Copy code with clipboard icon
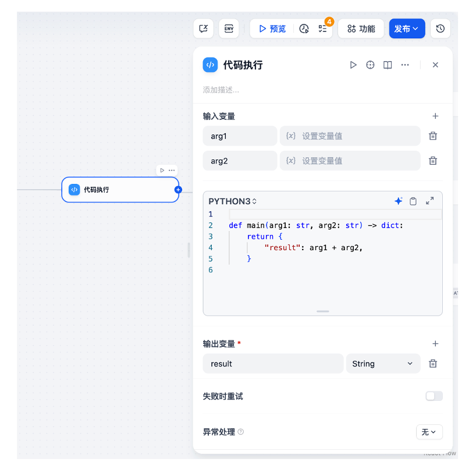The width and height of the screenshot is (476, 469). (413, 201)
